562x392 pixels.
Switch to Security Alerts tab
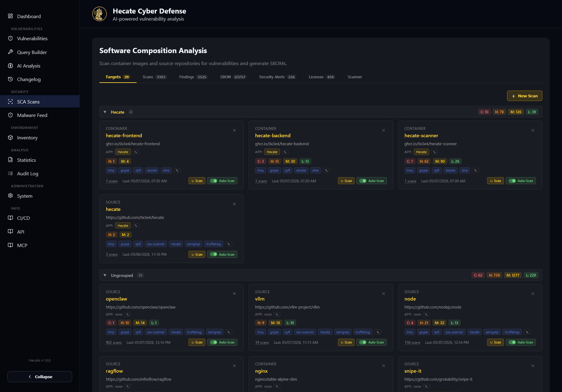point(277,77)
